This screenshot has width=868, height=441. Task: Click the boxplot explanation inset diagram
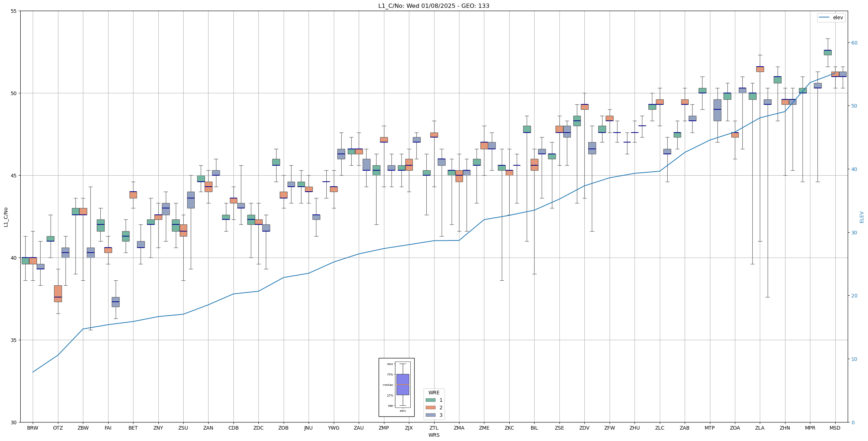pos(396,387)
